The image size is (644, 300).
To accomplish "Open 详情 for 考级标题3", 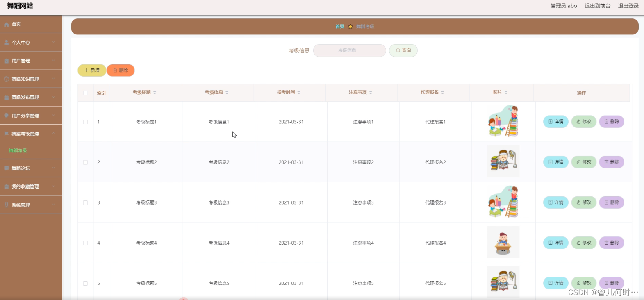I will point(556,202).
